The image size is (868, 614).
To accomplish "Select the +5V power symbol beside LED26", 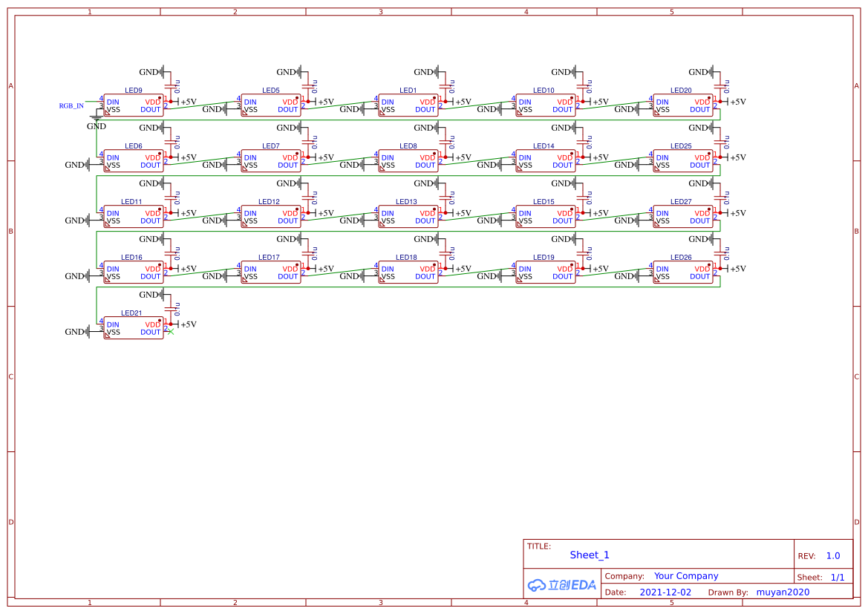I will (734, 269).
